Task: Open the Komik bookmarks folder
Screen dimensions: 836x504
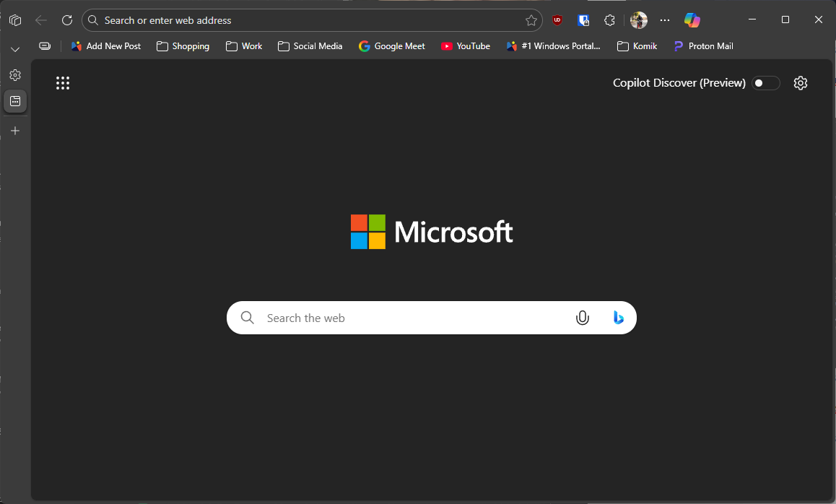Action: point(637,46)
